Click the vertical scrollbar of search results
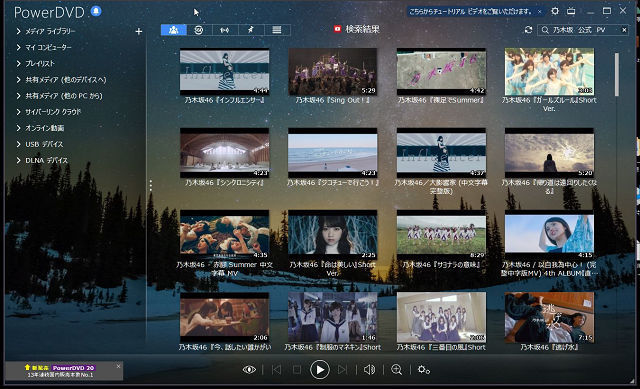 (616, 74)
